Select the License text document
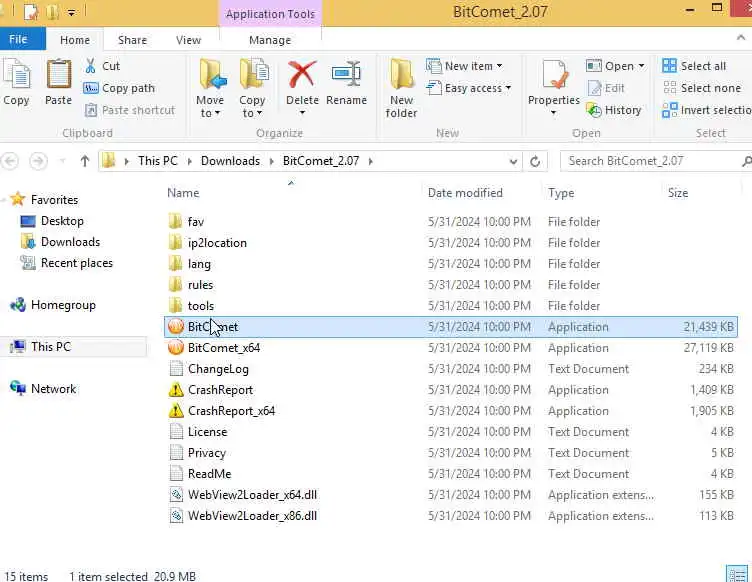The height and width of the screenshot is (582, 752). (x=207, y=432)
